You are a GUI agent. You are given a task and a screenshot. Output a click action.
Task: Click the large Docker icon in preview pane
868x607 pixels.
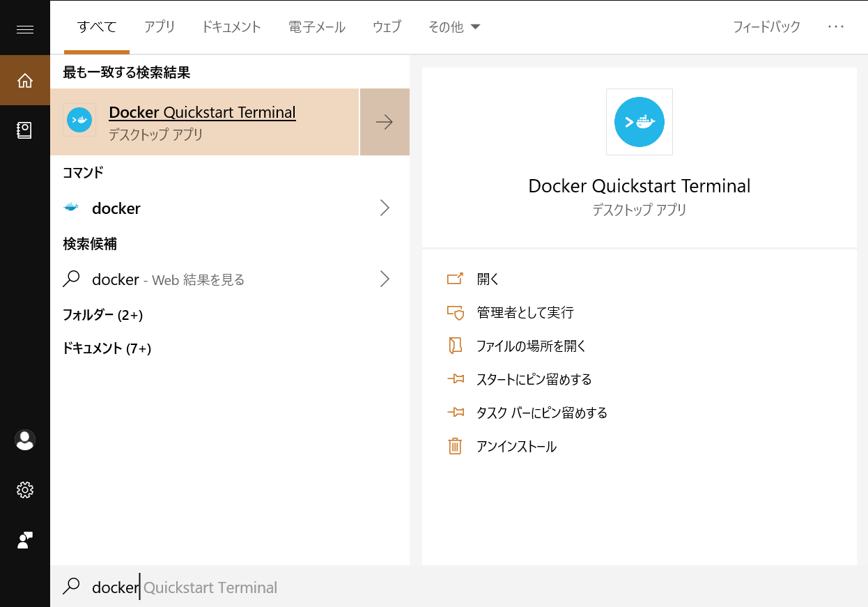point(640,122)
